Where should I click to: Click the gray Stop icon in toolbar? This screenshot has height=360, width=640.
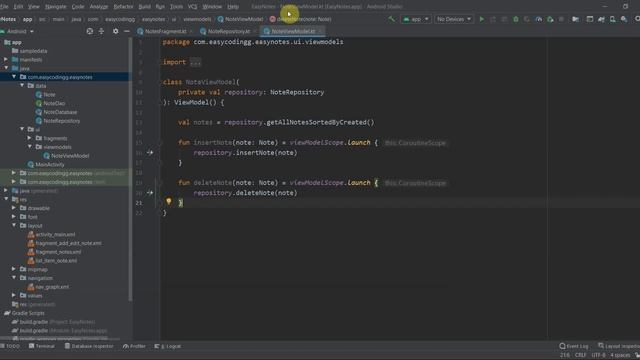(x=561, y=19)
